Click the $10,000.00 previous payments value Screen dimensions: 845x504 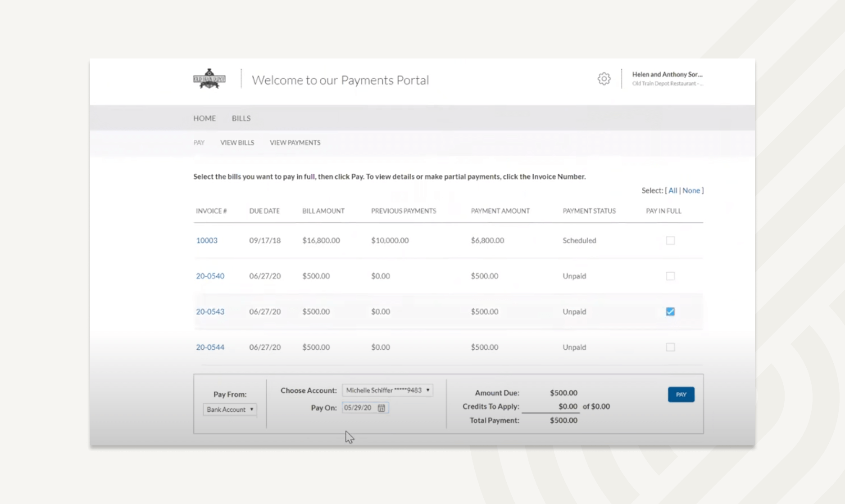tap(390, 240)
